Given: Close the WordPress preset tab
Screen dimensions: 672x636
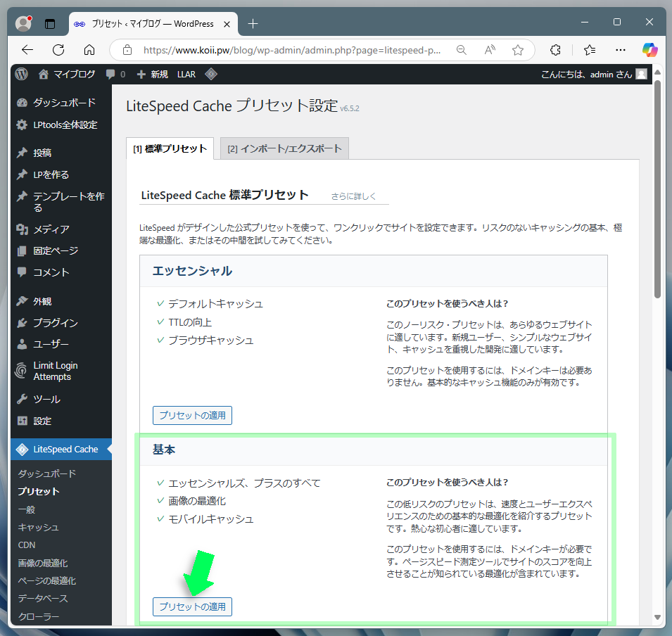Looking at the screenshot, I should tap(227, 24).
